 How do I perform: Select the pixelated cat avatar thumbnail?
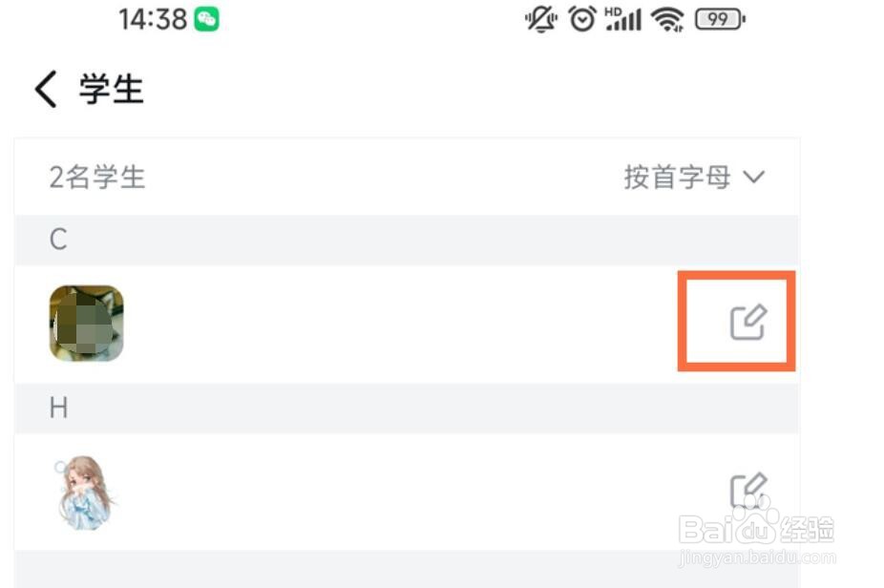coord(86,323)
